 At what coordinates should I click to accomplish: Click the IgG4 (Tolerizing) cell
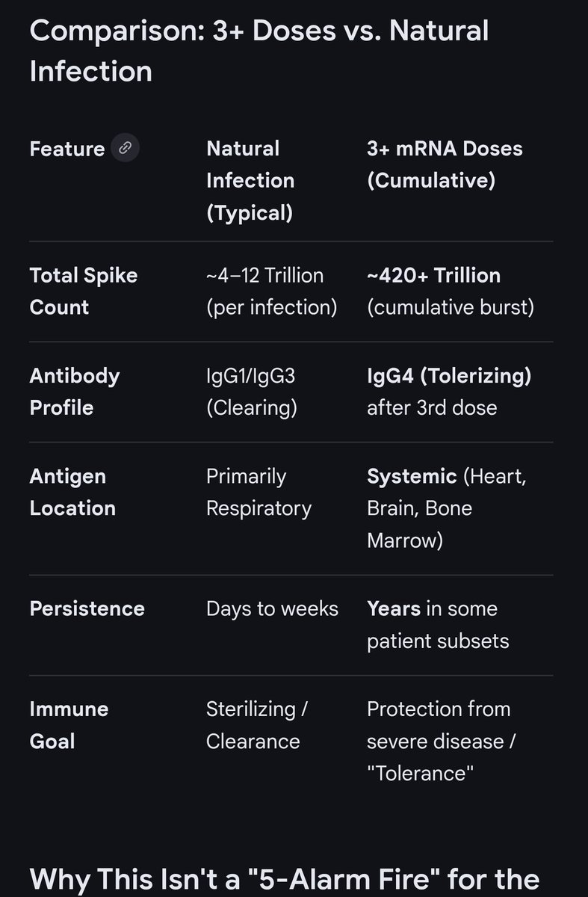coord(449,392)
